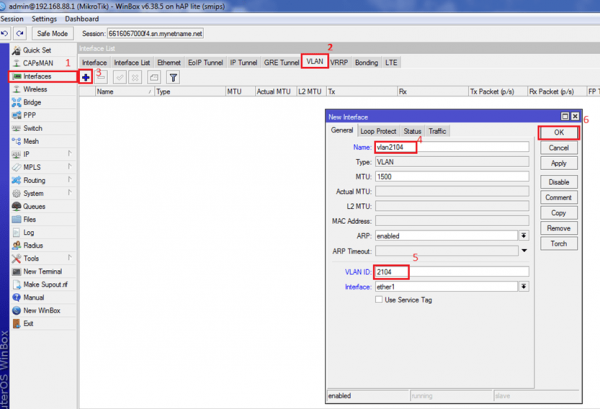Open the ARP dropdown
The height and width of the screenshot is (409, 600).
[524, 236]
